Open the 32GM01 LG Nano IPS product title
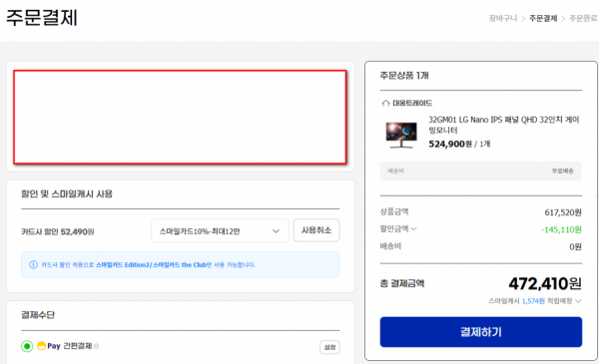599x364 pixels. 504,125
